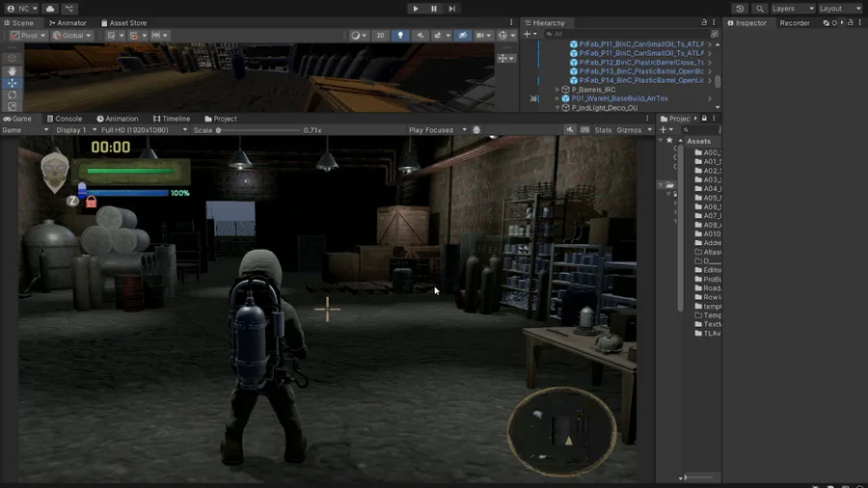The width and height of the screenshot is (868, 488).
Task: Click the Hierarchy create plus button
Action: click(x=529, y=34)
